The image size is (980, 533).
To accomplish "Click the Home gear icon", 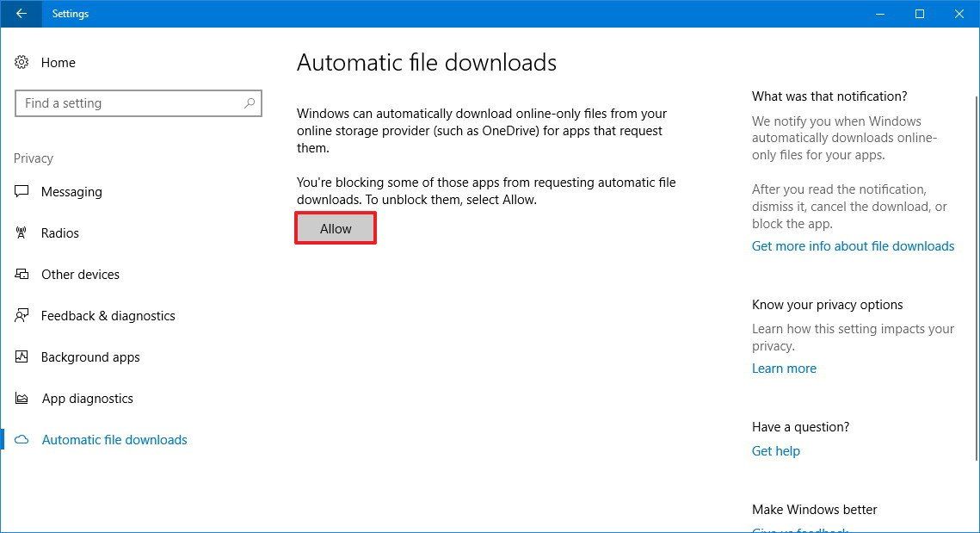I will point(22,62).
